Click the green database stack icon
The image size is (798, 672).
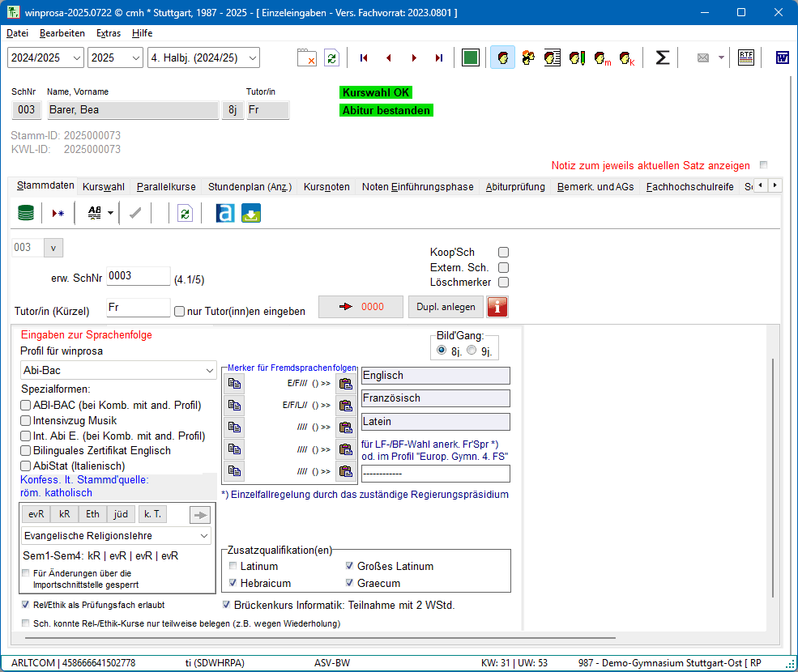[26, 213]
